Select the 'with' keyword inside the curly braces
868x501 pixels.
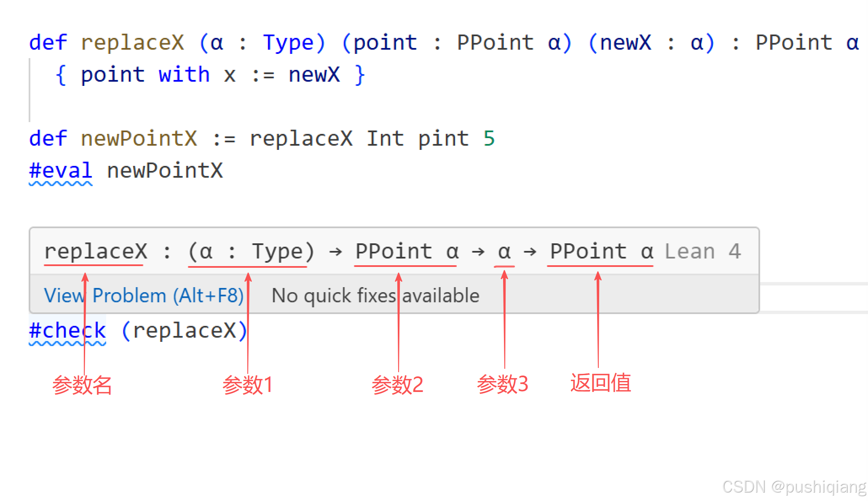pyautogui.click(x=184, y=75)
